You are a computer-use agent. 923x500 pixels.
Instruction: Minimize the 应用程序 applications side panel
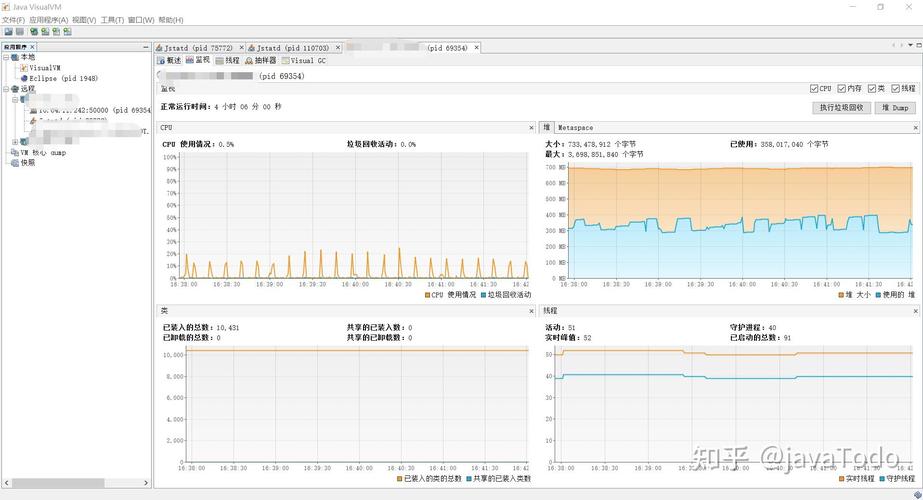tap(145, 47)
